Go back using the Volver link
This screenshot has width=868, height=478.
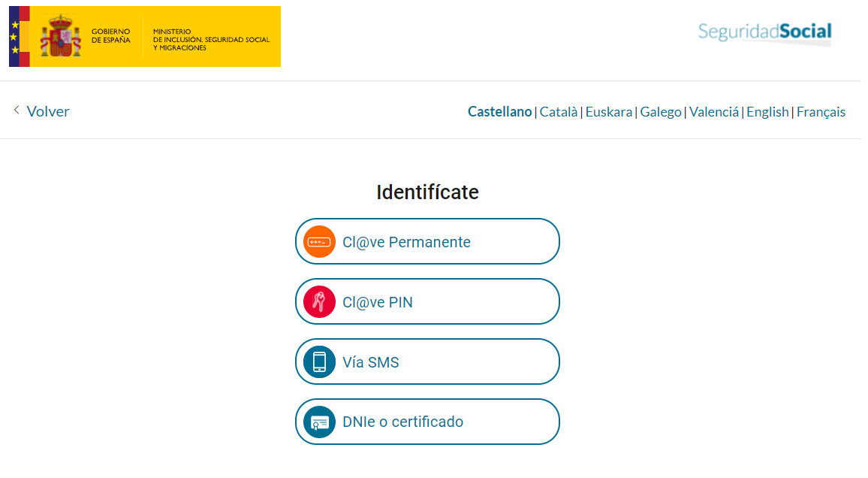click(x=48, y=111)
